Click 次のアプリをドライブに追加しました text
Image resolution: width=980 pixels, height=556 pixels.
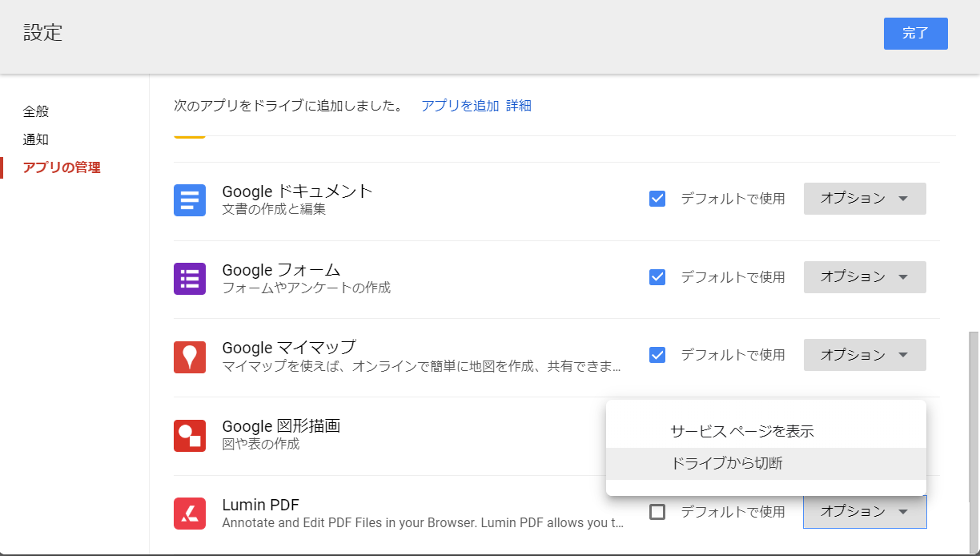pyautogui.click(x=289, y=106)
